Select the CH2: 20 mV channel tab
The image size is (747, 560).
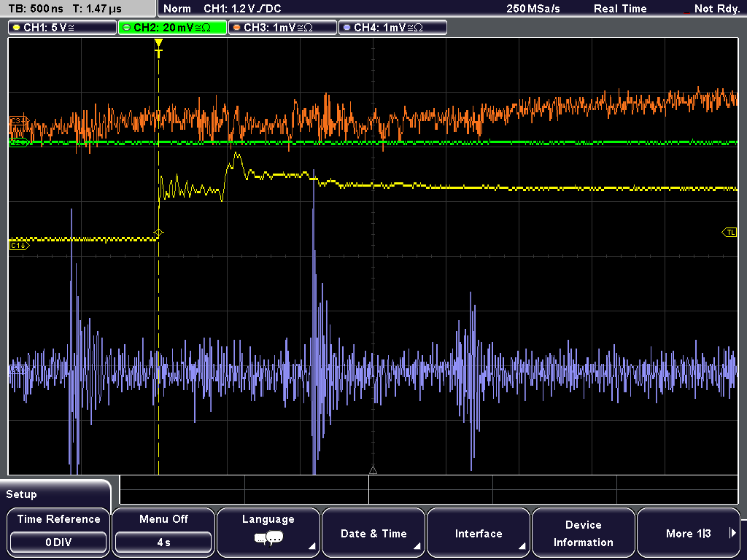click(172, 28)
